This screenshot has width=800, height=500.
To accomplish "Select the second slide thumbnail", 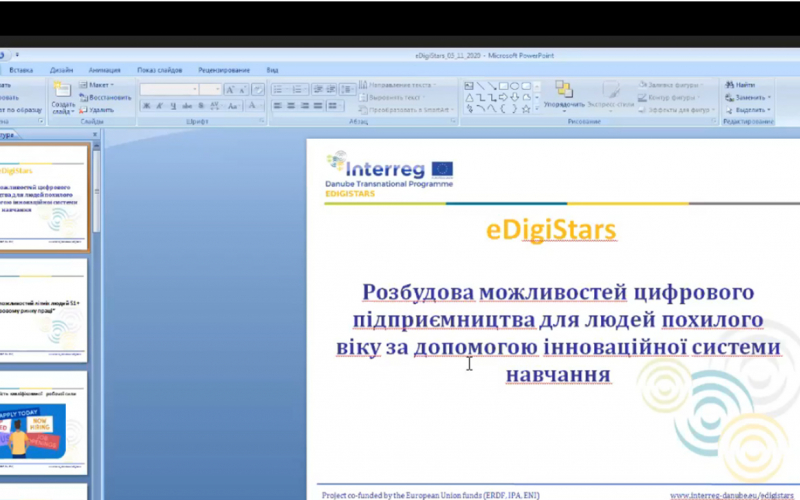I will coord(43,310).
